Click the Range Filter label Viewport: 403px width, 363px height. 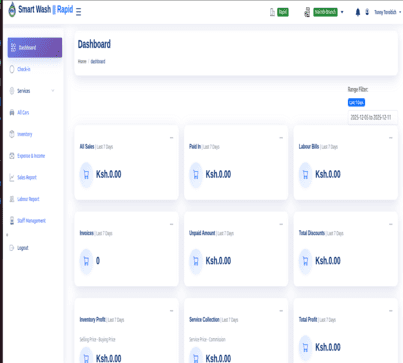(x=358, y=89)
